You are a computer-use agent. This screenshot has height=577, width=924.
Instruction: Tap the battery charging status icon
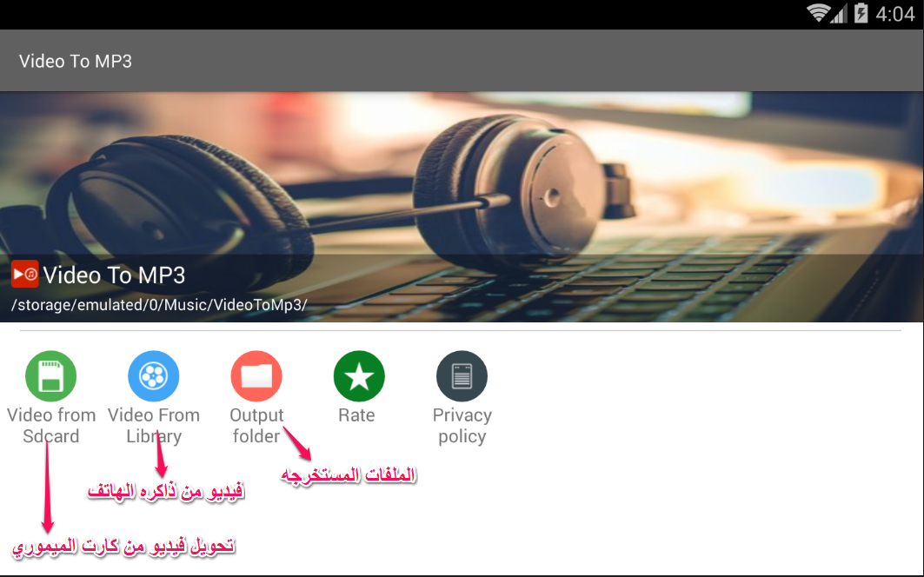[x=861, y=13]
